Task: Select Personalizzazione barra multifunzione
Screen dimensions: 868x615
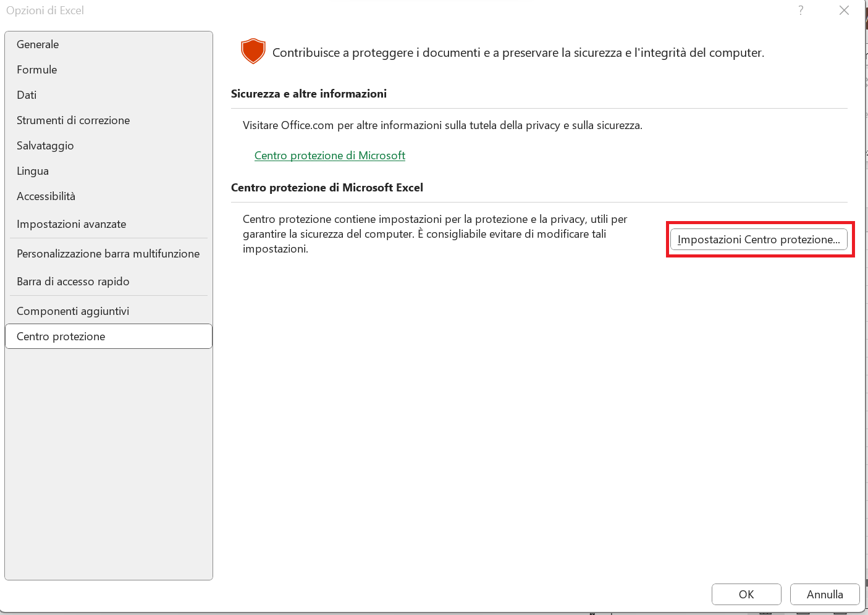Action: (x=108, y=254)
